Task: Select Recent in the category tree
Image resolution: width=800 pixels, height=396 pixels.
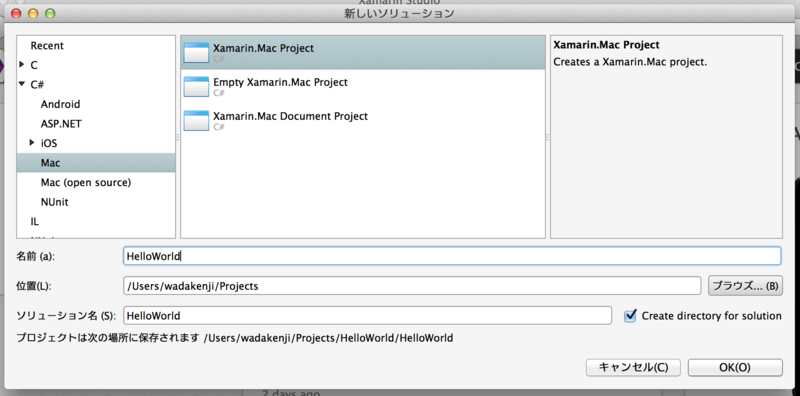Action: click(47, 45)
